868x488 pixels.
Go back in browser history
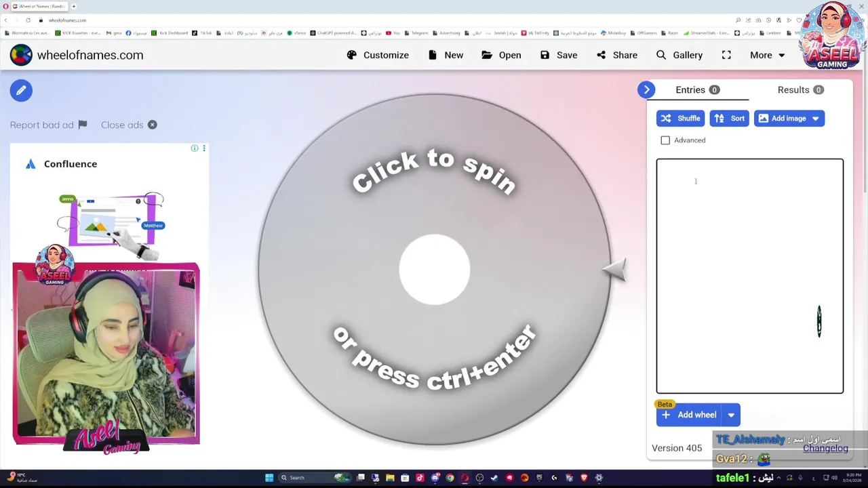[x=6, y=20]
